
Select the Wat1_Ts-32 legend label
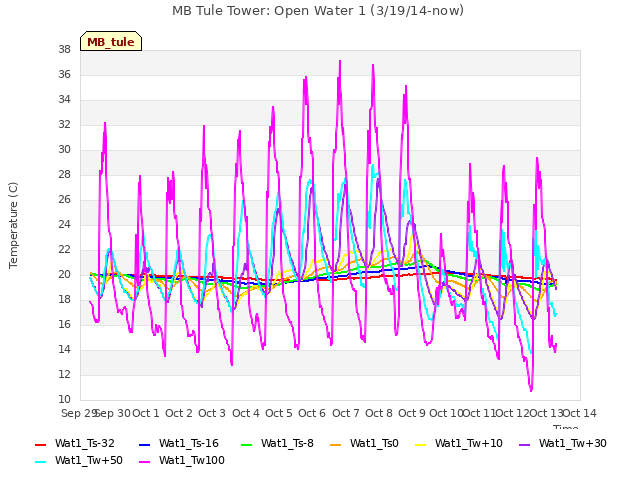coord(84,444)
